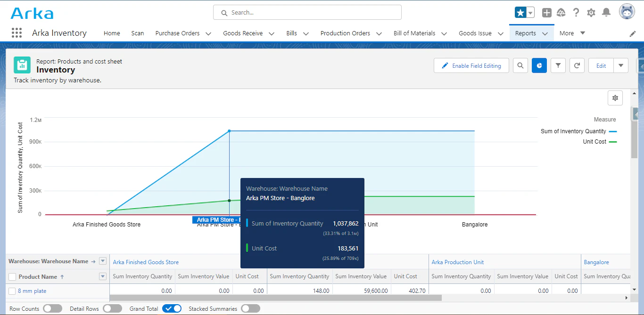
Task: Click Enable Field Editing button
Action: coord(471,66)
